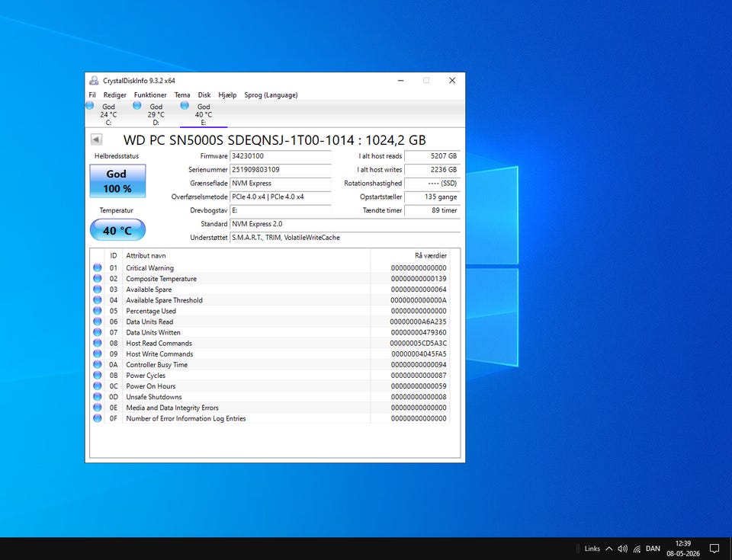Select the Unsafe Shutdowns attribute name
Image resolution: width=732 pixels, height=560 pixels.
154,397
